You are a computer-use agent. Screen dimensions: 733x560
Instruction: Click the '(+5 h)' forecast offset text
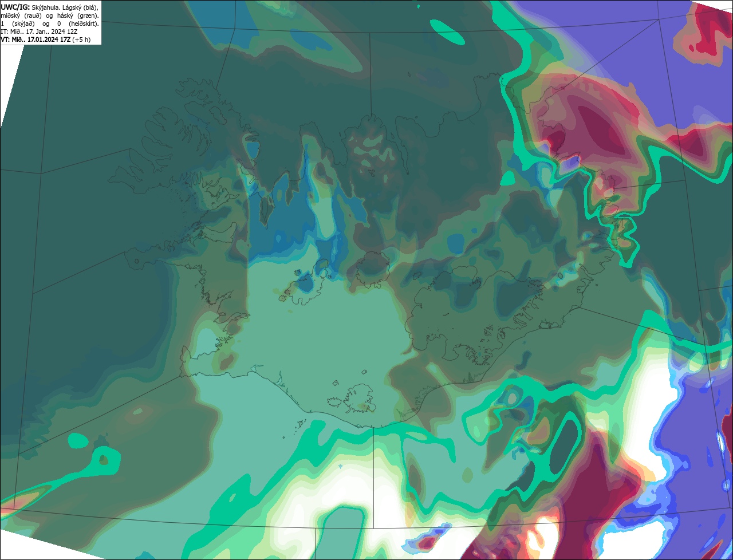[x=81, y=40]
